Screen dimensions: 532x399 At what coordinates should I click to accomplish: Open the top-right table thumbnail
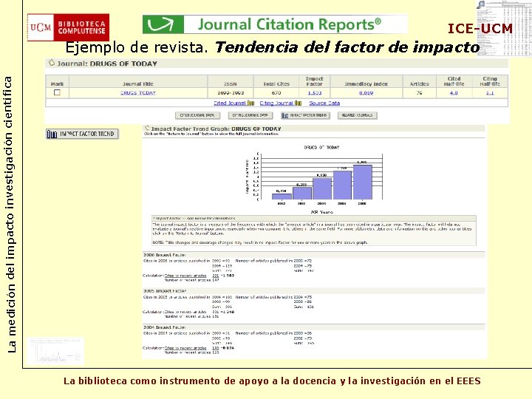[x=504, y=28]
